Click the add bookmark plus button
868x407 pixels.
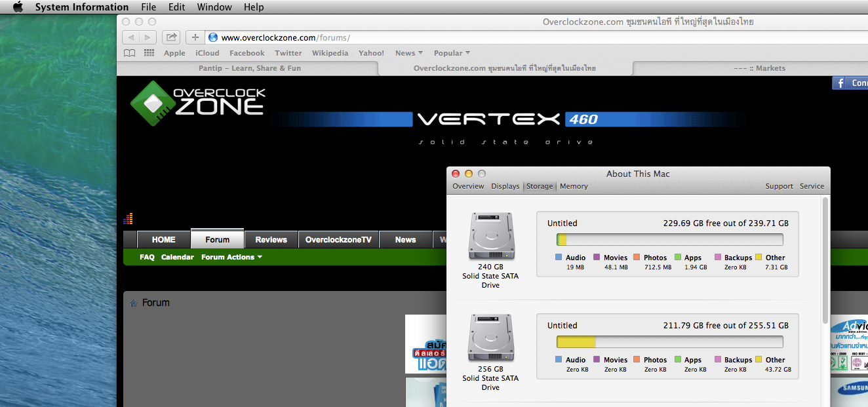pyautogui.click(x=195, y=37)
